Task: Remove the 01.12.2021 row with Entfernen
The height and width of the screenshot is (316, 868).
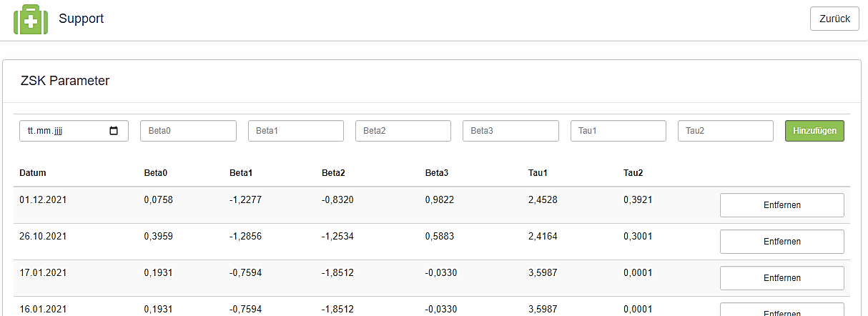Action: 781,205
